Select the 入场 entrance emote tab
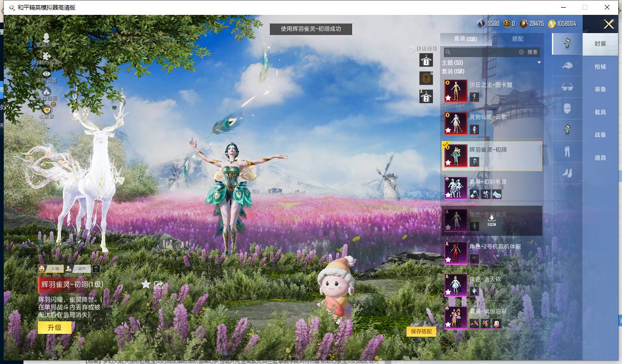 (51, 269)
